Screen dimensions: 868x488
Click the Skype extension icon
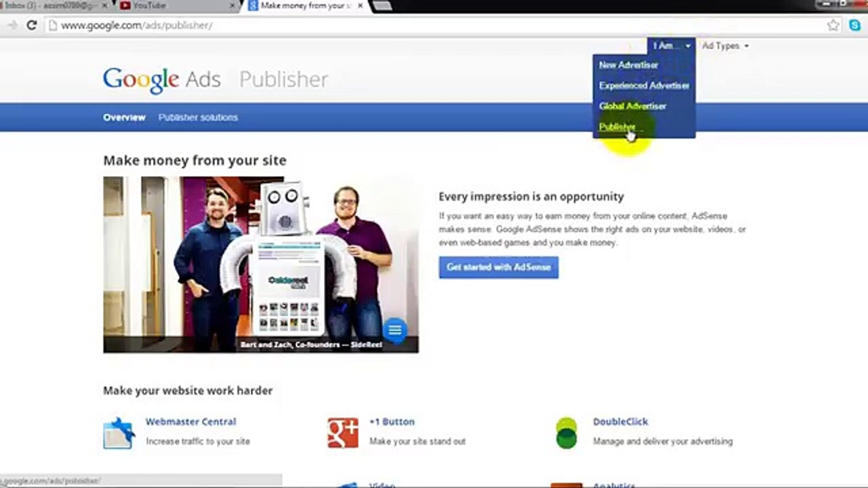[x=854, y=25]
